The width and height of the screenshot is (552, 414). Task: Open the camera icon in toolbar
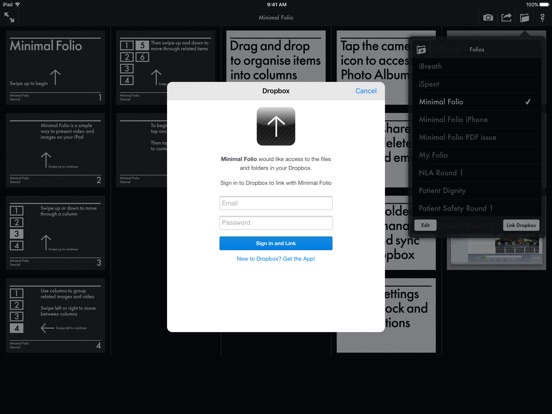488,18
